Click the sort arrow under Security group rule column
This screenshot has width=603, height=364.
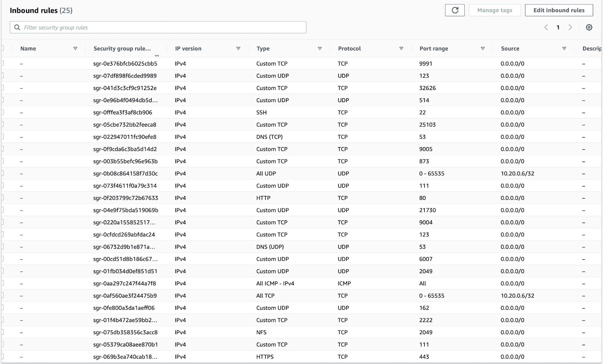point(158,55)
